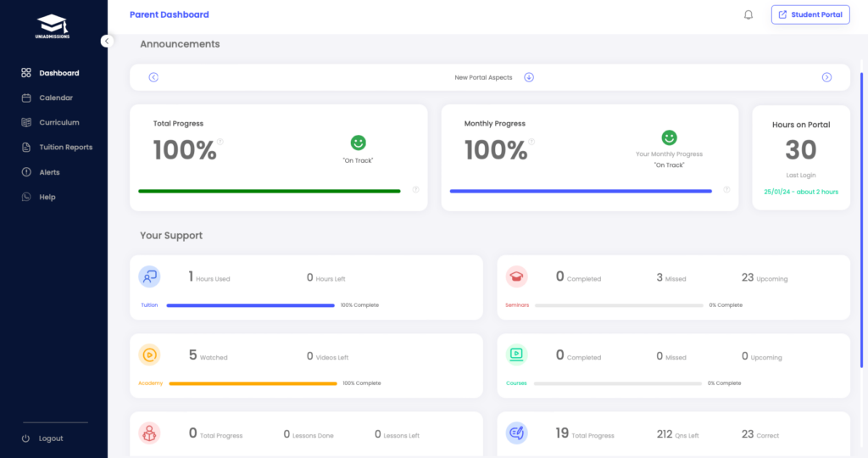The image size is (868, 458).
Task: Click the page vertical scrollbar
Action: point(861,221)
